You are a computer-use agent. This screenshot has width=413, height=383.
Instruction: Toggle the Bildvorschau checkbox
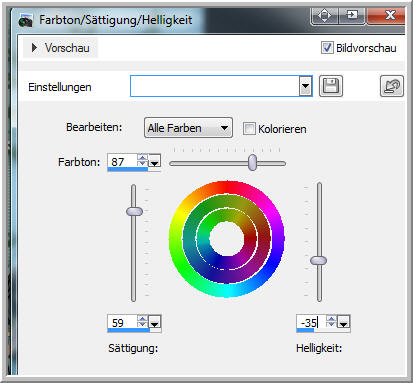coord(327,48)
